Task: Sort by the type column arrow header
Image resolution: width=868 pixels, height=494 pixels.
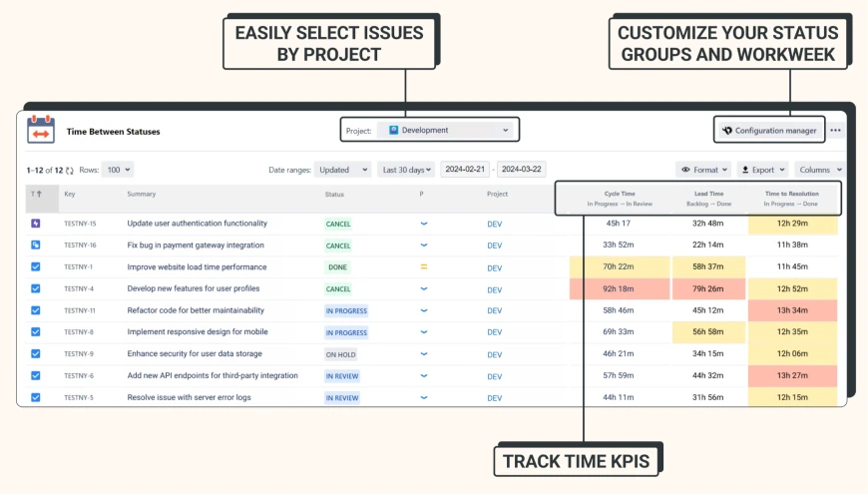Action: tap(37, 194)
